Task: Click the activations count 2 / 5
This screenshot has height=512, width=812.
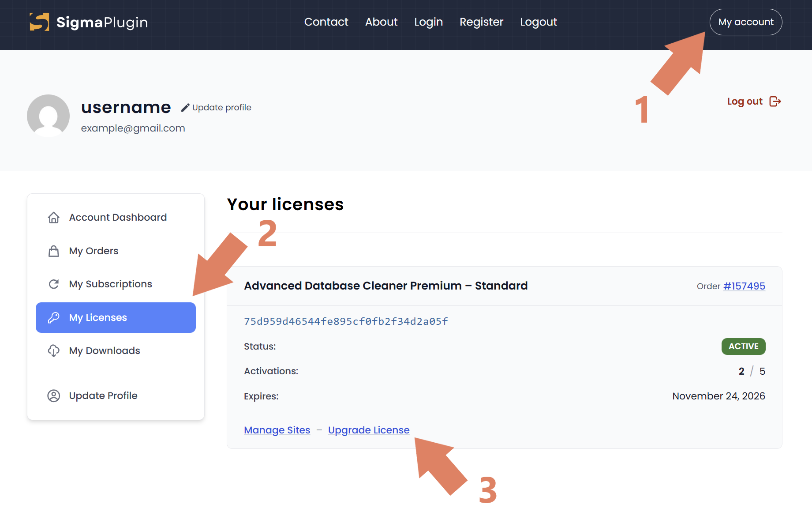Action: [x=752, y=372]
